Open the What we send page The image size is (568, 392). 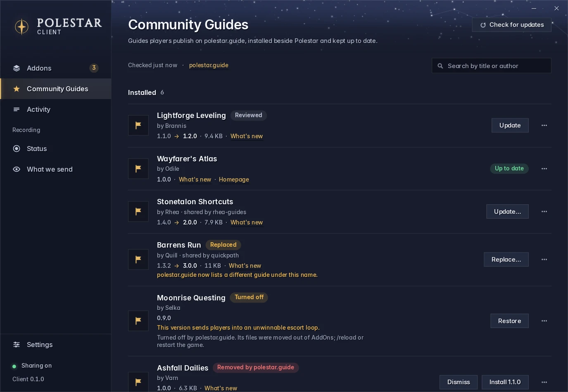tap(56, 169)
